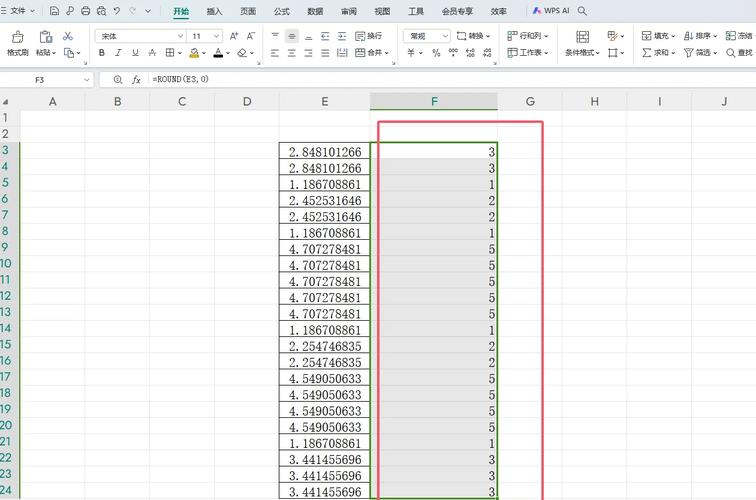Increase font size with A+ icon

[234, 36]
